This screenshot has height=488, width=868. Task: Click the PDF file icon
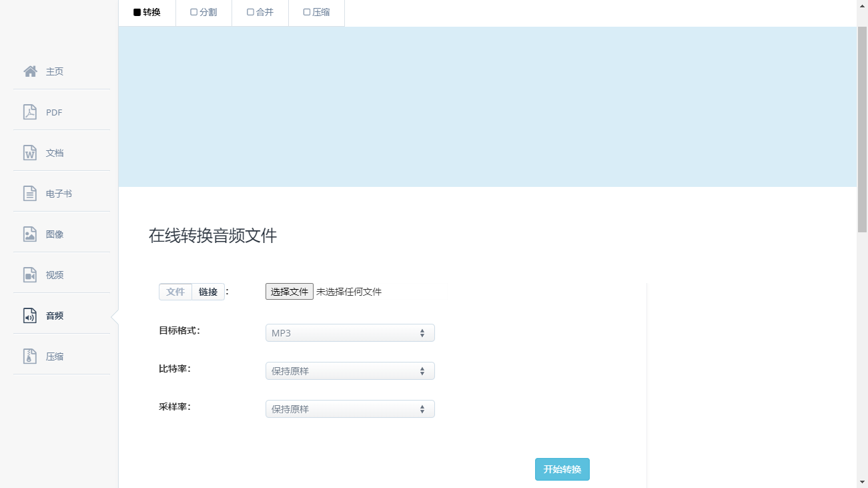tap(30, 112)
